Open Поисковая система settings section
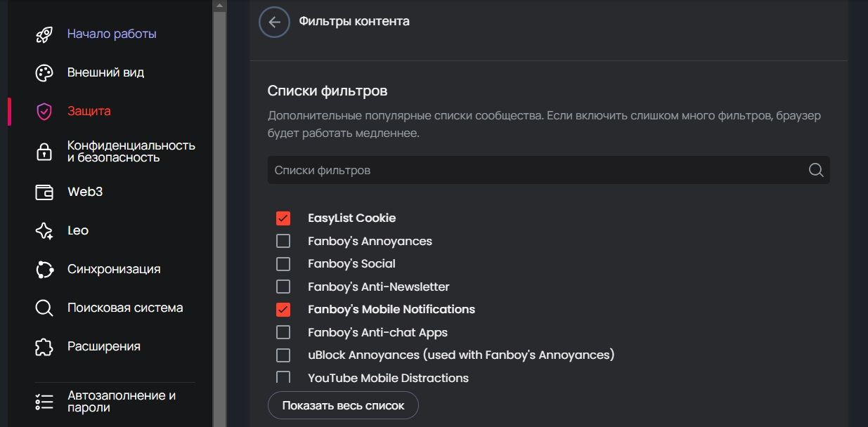Viewport: 868px width, 427px height. point(125,308)
